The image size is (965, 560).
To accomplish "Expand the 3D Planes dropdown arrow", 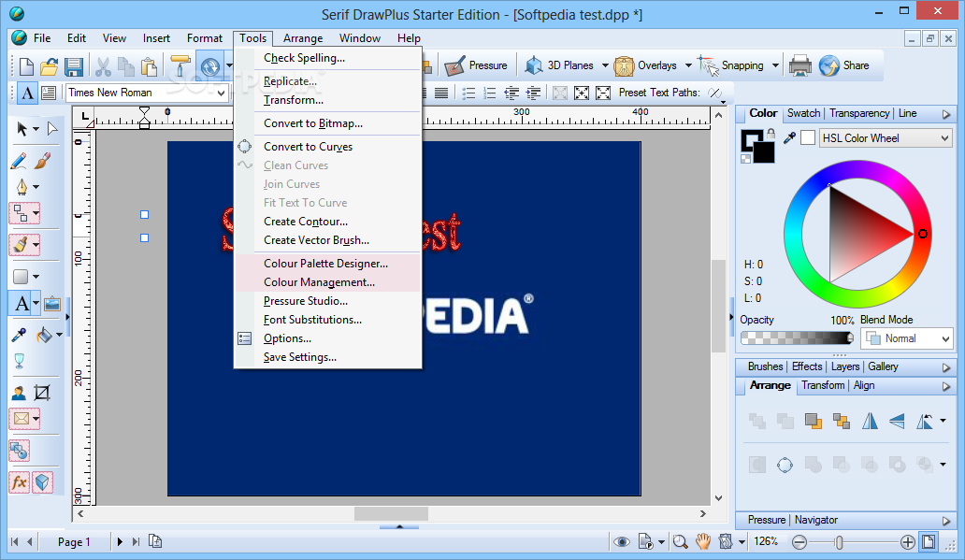I will pos(605,65).
